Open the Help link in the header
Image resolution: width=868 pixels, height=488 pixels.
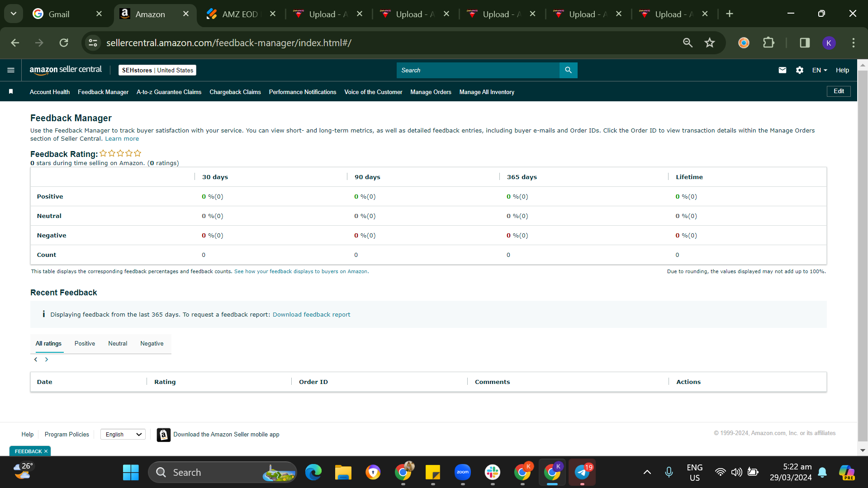[x=842, y=70]
